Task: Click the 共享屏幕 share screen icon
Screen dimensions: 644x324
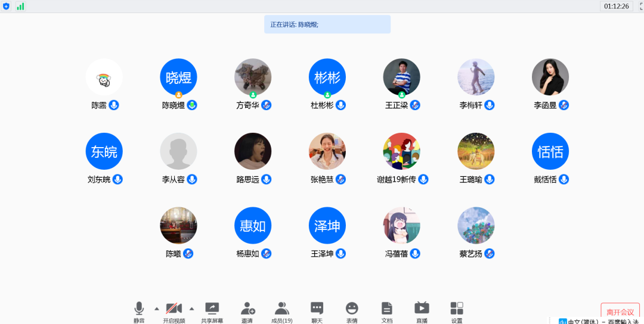Action: (212, 309)
